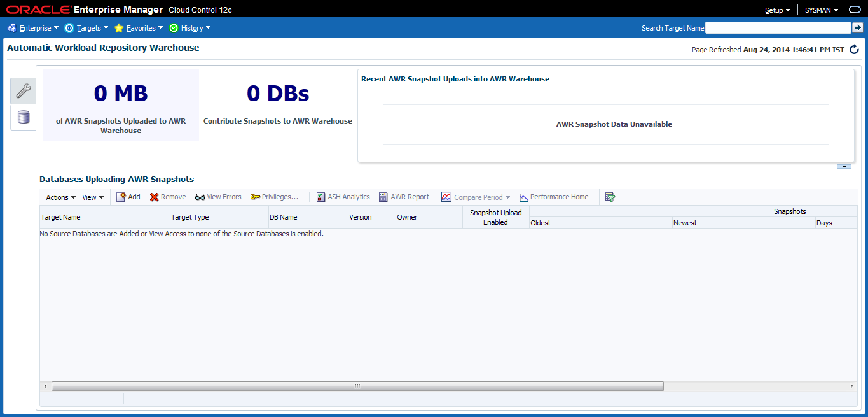Click the Newest column header
Screen dimensions: 868x417
pos(744,223)
